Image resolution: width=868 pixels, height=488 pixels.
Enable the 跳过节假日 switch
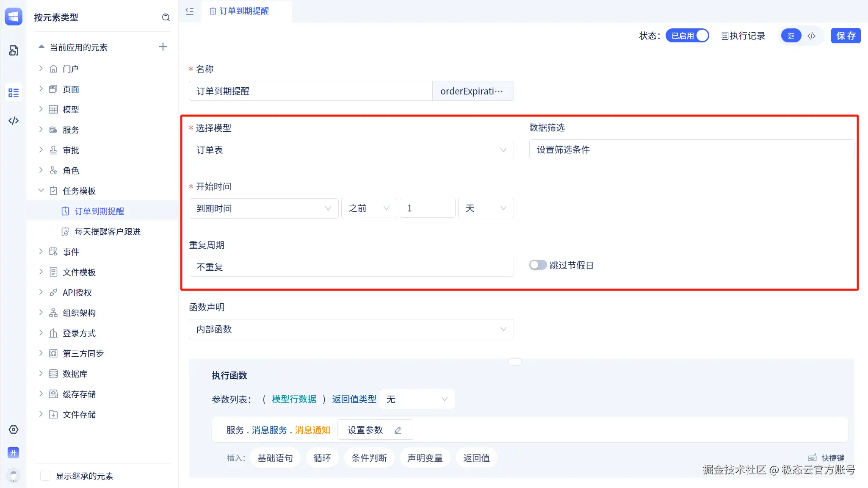pyautogui.click(x=538, y=265)
